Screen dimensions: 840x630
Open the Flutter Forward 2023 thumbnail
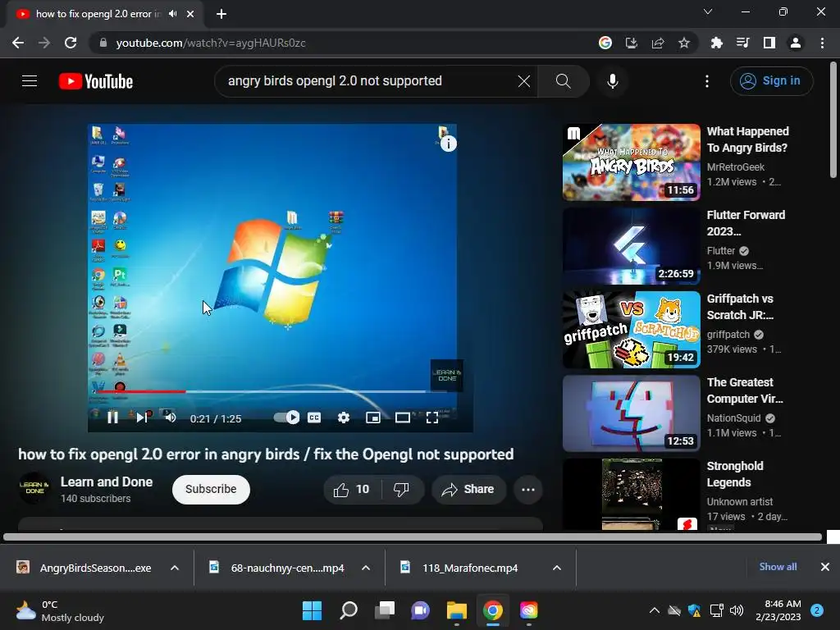point(631,246)
